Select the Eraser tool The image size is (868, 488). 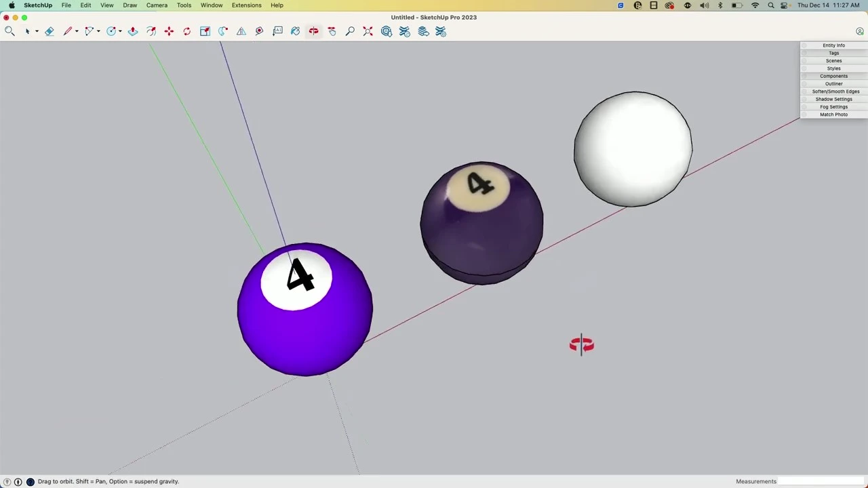coord(50,31)
